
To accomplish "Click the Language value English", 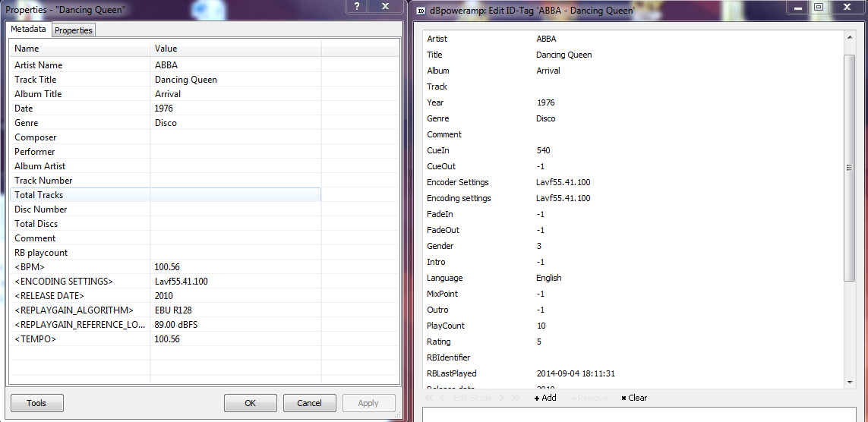I will (548, 278).
